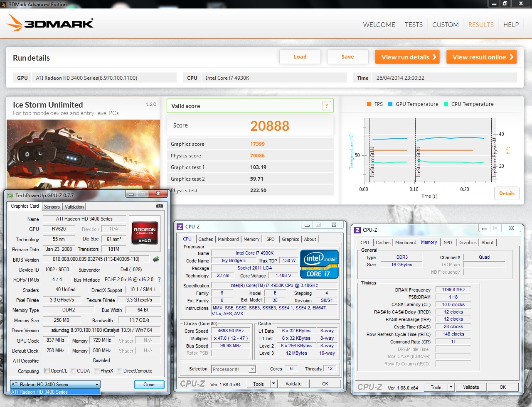Click the 3DMark title bar application icon
The width and height of the screenshot is (532, 407).
pyautogui.click(x=4, y=4)
